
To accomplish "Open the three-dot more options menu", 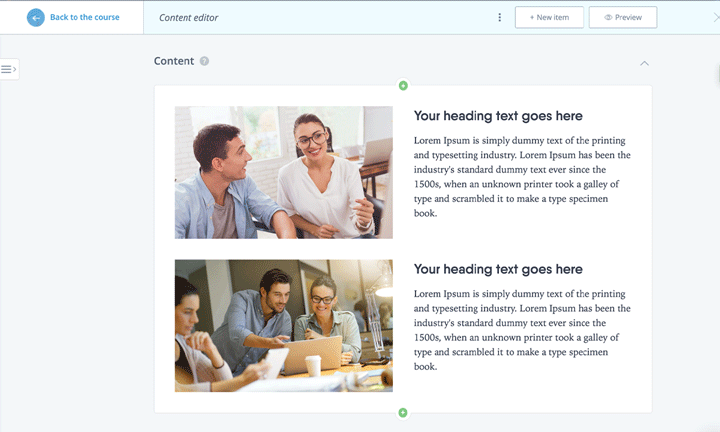I will pyautogui.click(x=500, y=17).
